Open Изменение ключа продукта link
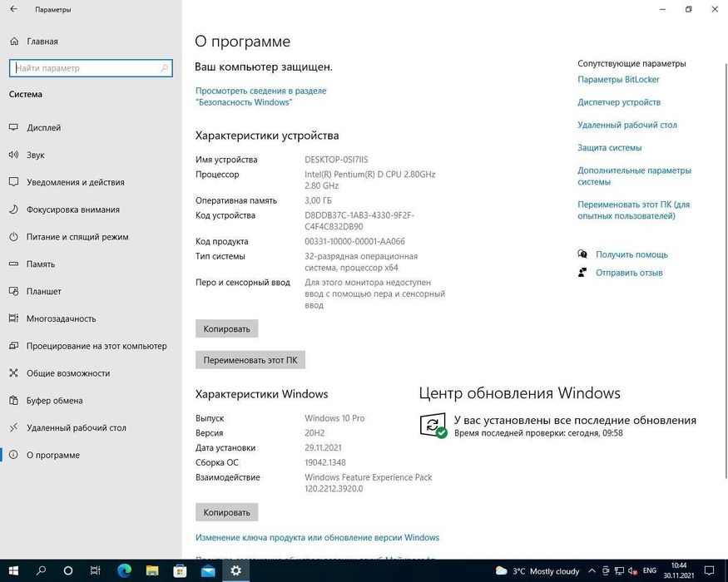Screen dimensions: 728x582 click(317, 537)
